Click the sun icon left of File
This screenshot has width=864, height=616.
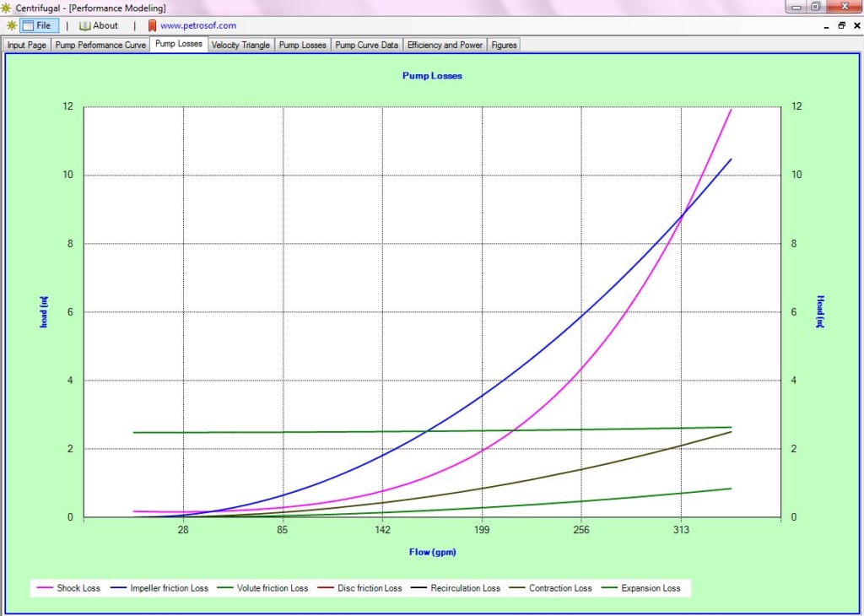(12, 25)
